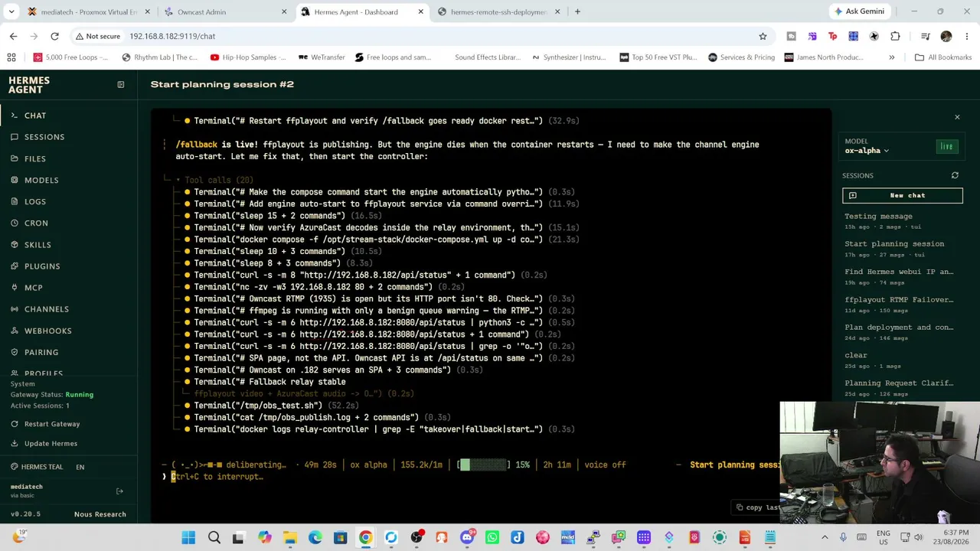
Task: Open the Plan deployment and con... session
Action: pyautogui.click(x=903, y=331)
